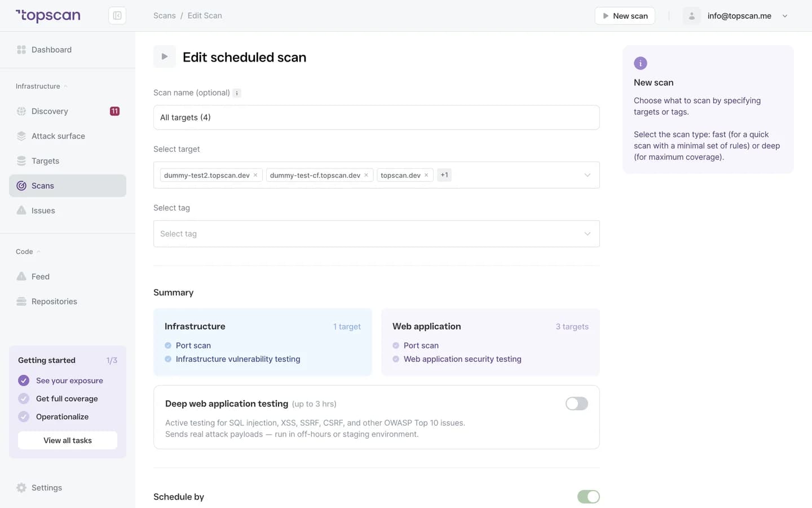Click the play icon beside Edit scheduled scan
Screen dimensions: 812x508
pyautogui.click(x=165, y=56)
